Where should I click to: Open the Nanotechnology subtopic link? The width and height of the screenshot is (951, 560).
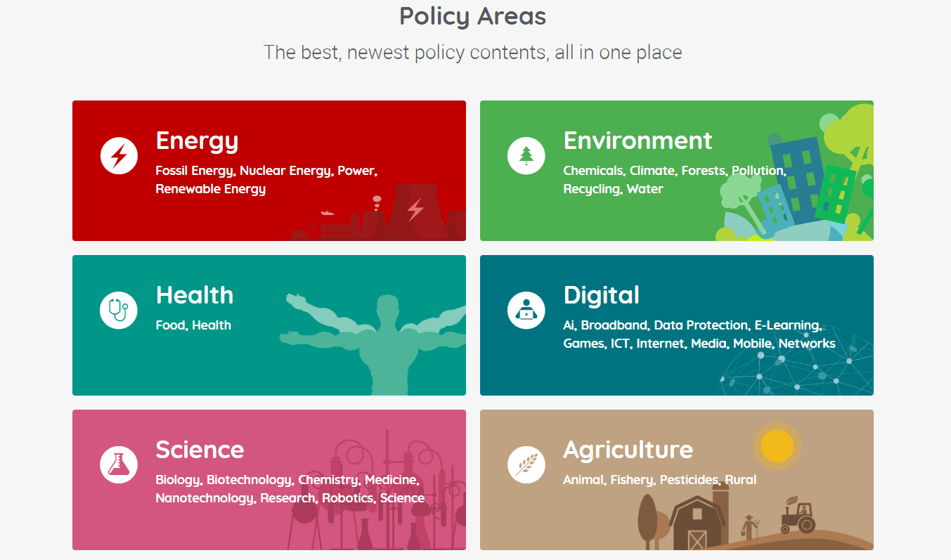204,498
